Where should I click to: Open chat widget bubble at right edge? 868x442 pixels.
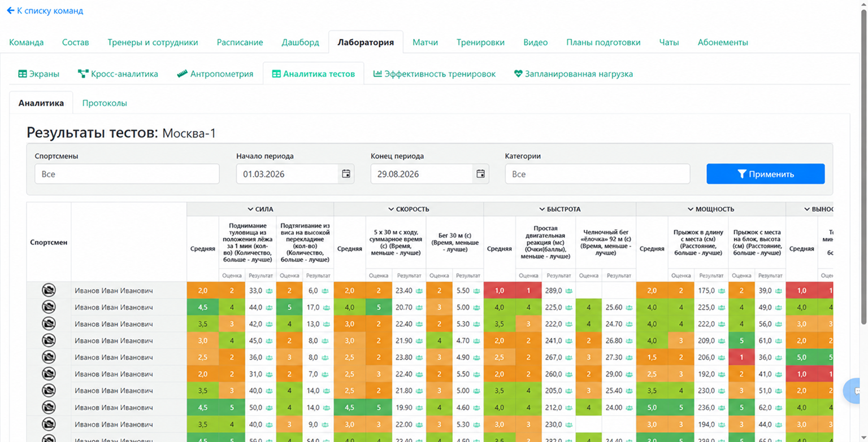pos(856,391)
